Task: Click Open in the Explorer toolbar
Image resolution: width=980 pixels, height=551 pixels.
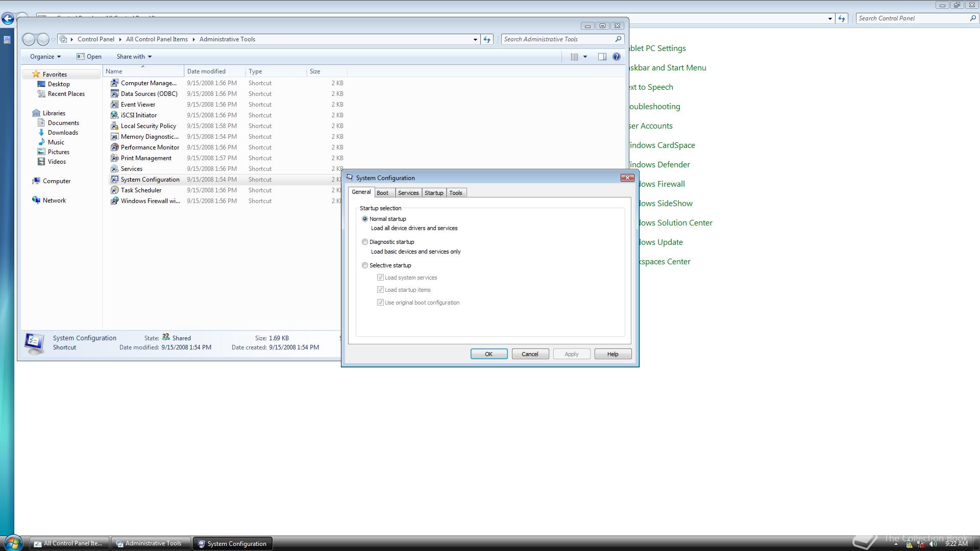Action: pyautogui.click(x=89, y=57)
